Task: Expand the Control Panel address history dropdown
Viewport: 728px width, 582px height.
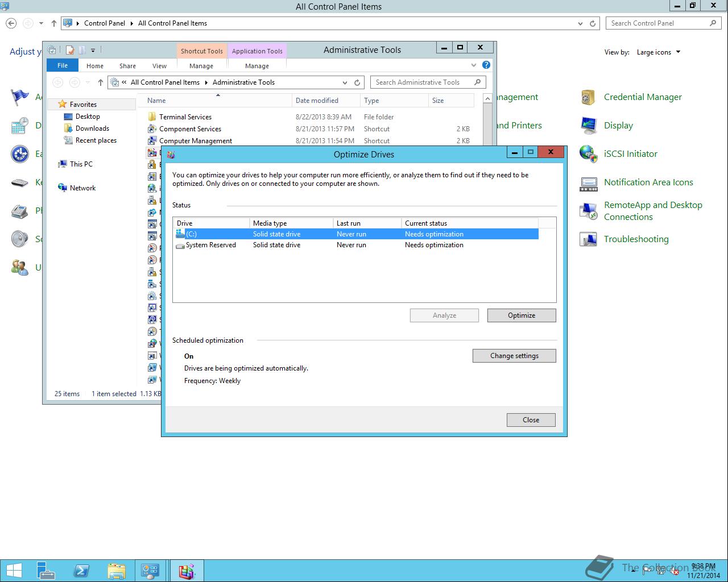Action: (580, 23)
